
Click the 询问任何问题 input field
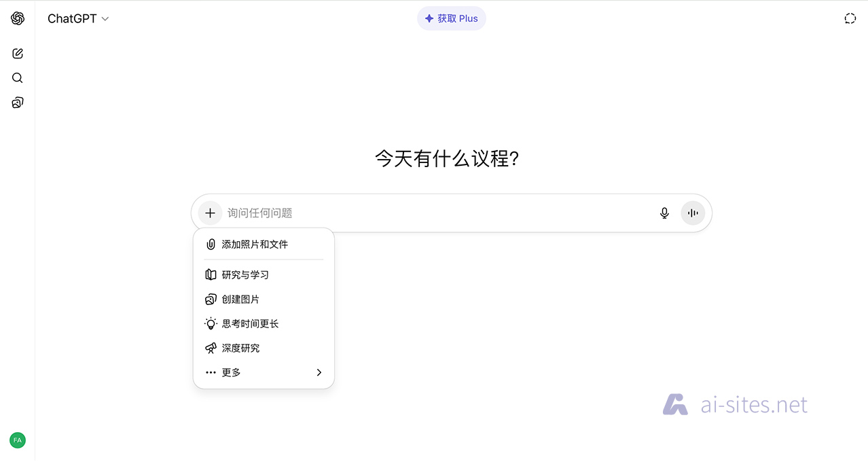click(x=435, y=213)
